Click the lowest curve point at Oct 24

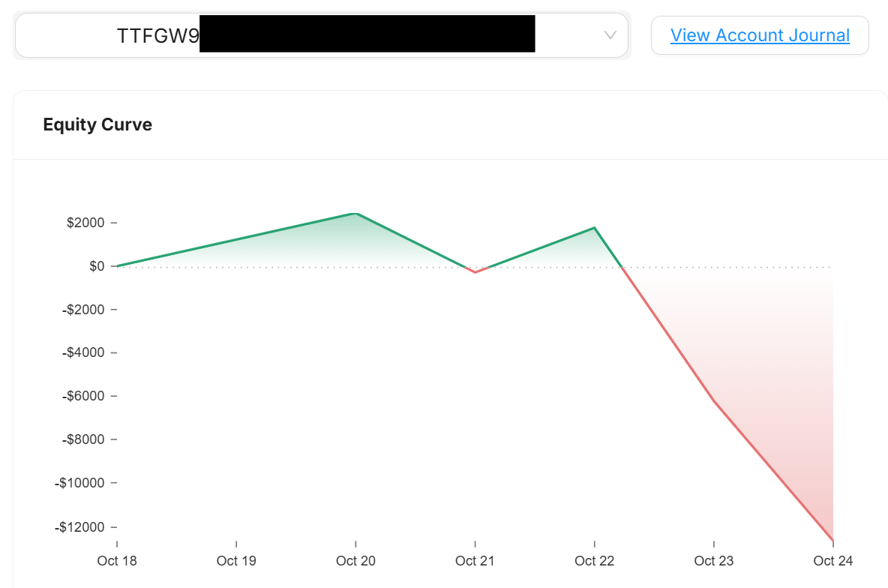coord(833,541)
